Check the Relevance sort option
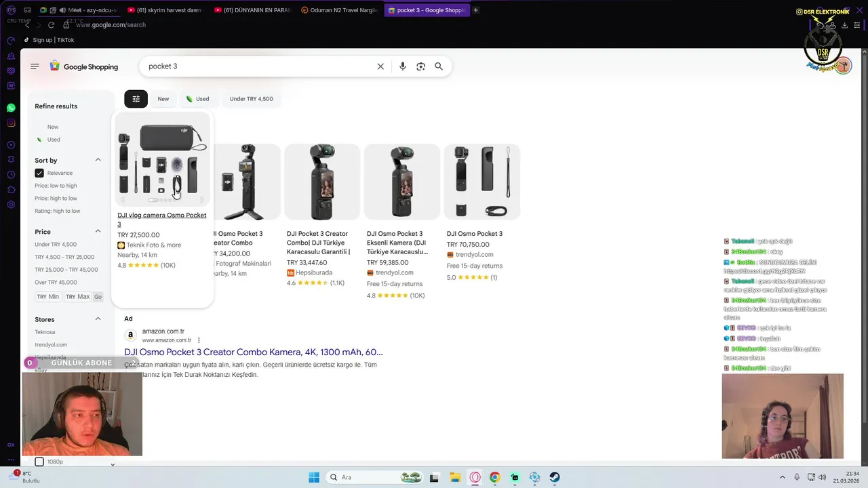Screen dimensions: 868x488 (x=39, y=173)
